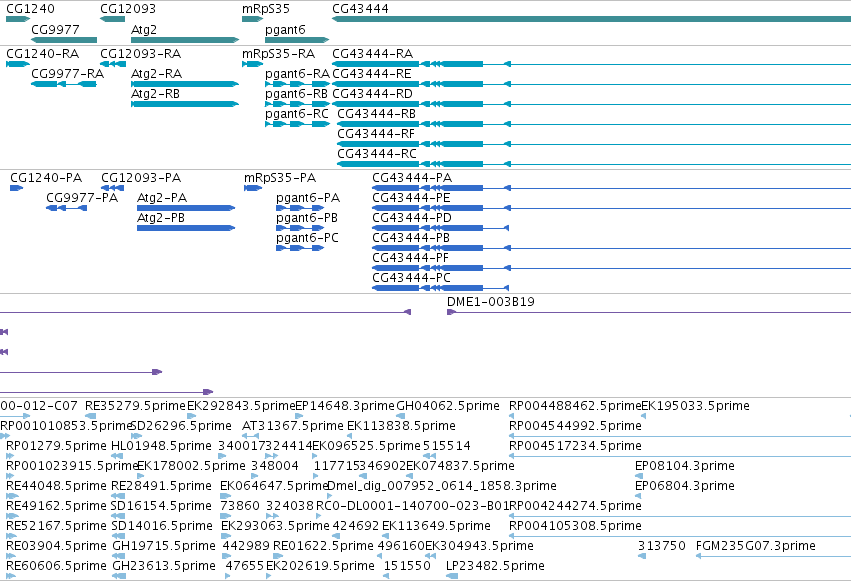Select protein CG43444-PF

(410, 258)
